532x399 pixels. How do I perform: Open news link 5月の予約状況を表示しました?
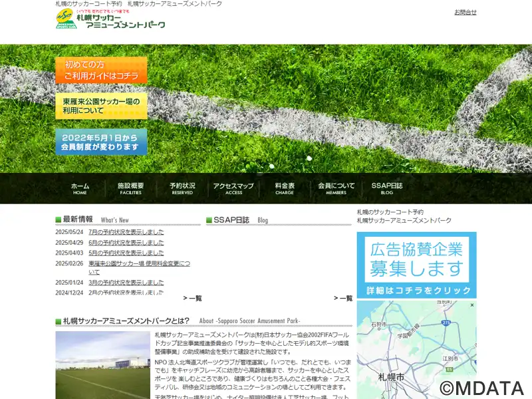(x=126, y=253)
